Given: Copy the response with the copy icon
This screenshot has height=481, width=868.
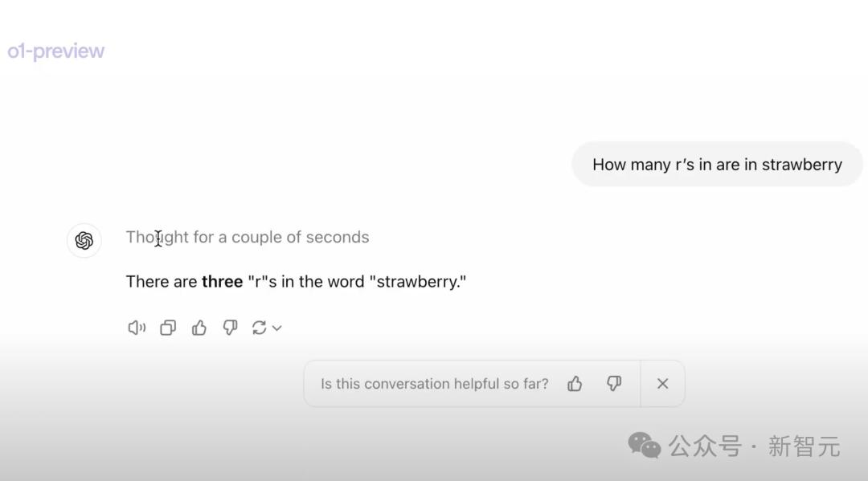Looking at the screenshot, I should click(x=168, y=328).
